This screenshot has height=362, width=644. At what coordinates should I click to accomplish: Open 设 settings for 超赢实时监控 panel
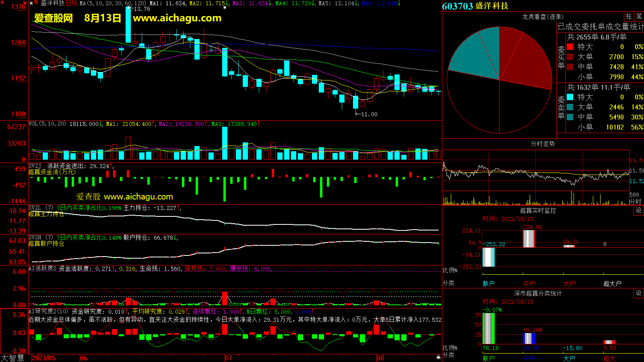639,210
